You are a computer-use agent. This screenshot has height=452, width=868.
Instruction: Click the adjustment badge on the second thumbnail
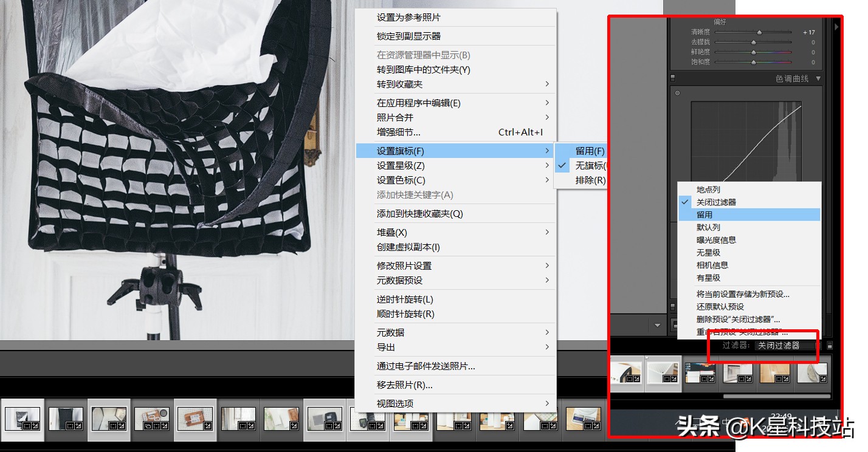pos(78,425)
